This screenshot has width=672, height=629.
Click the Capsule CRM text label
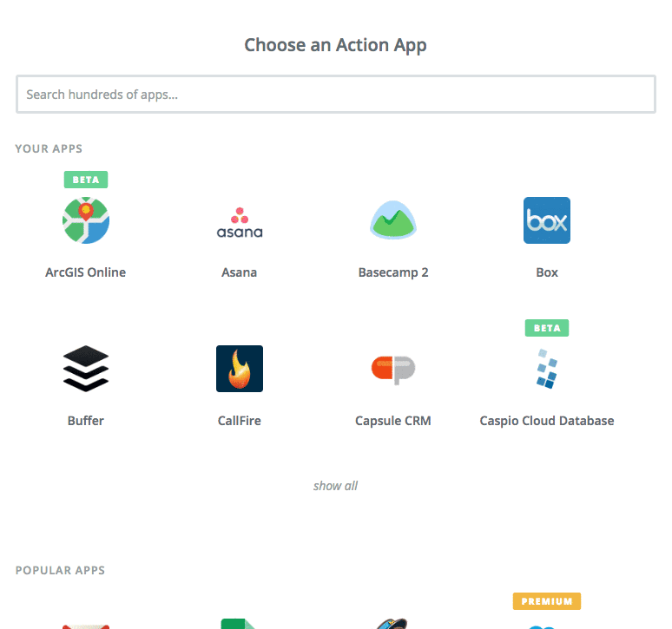tap(393, 421)
